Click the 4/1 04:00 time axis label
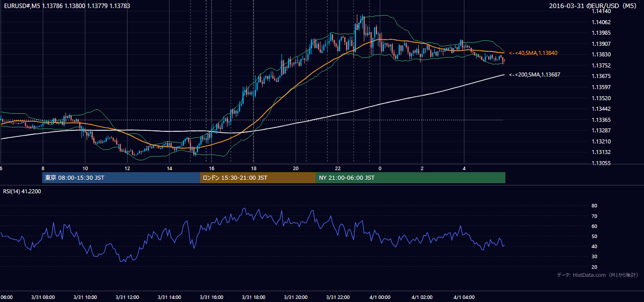Screen dimensions: 644x302 pyautogui.click(x=464, y=297)
